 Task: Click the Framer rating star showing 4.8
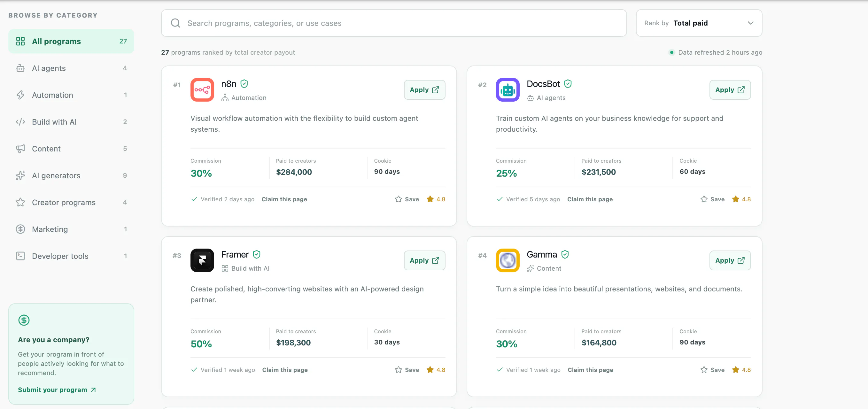[x=430, y=370]
